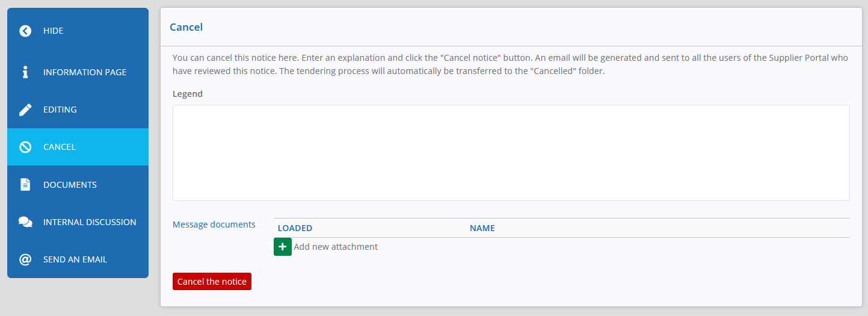Click the back-arrow Hide icon

[25, 31]
